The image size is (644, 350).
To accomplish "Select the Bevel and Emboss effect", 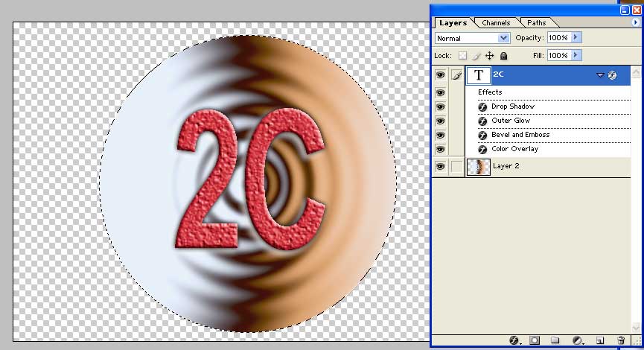I will (520, 135).
